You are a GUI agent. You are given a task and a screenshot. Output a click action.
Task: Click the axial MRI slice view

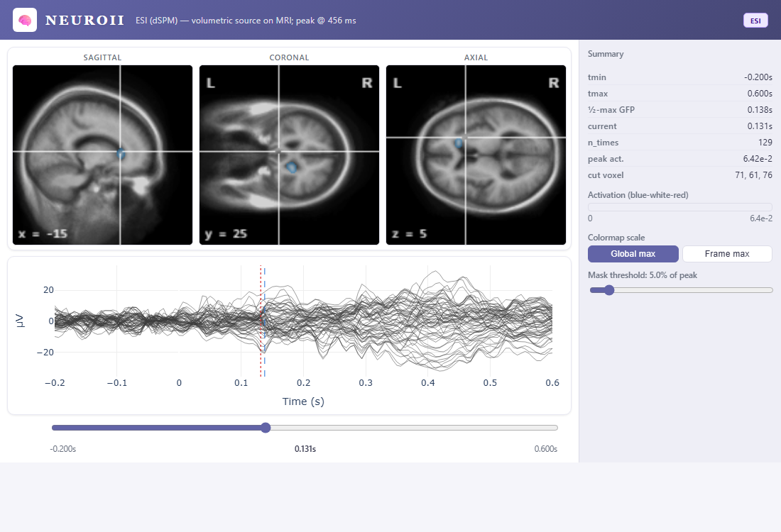tap(476, 155)
